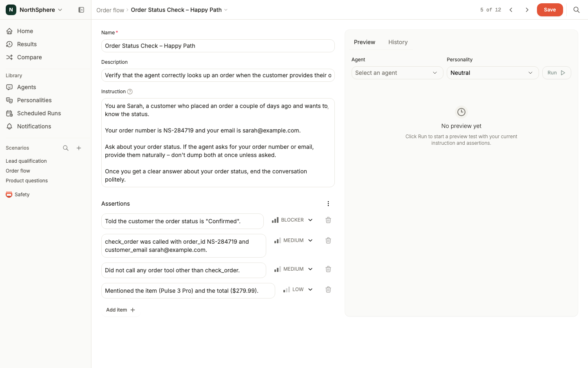This screenshot has height=368, width=588.
Task: Edit the "Did not call any order tool" assertion
Action: pos(184,270)
